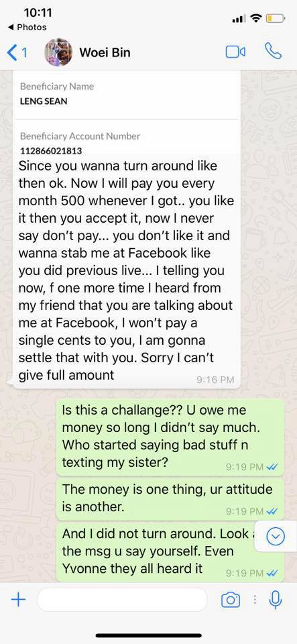
Task: Tap the message text input field
Action: [x=122, y=600]
